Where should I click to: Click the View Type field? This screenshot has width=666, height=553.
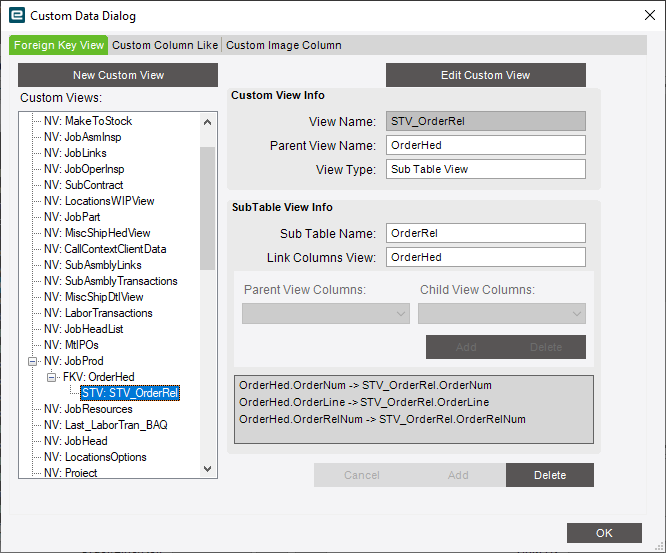[485, 169]
